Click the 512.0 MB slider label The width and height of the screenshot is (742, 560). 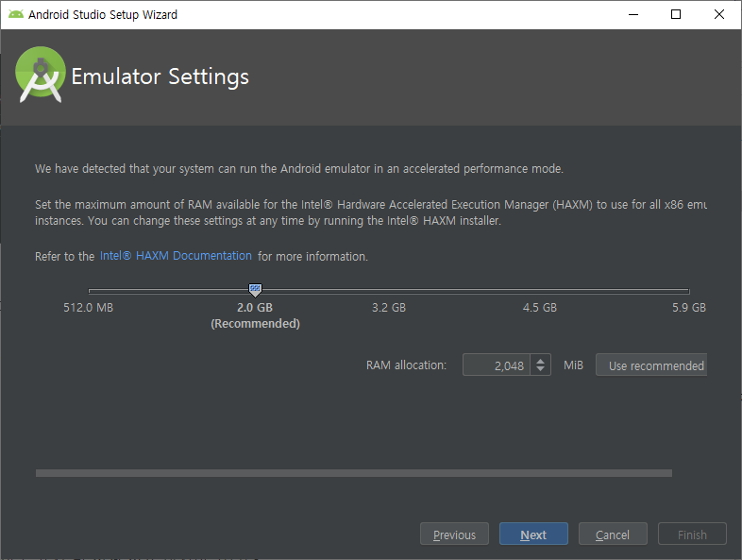(89, 308)
